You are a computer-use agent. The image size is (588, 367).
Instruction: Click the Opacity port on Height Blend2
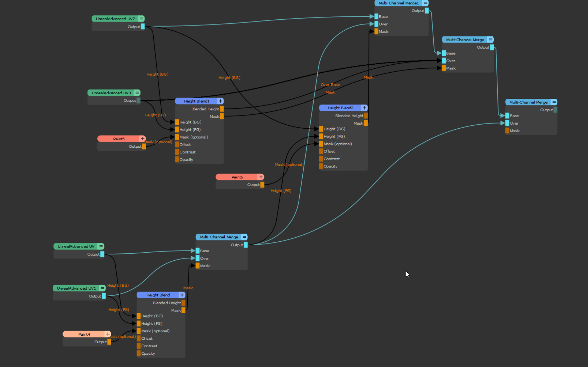[x=321, y=166]
